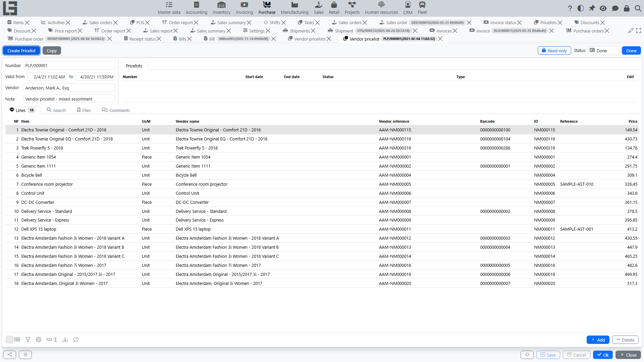The height and width of the screenshot is (362, 644).
Task: Click the share icon button at bottom left
Action: point(9,355)
